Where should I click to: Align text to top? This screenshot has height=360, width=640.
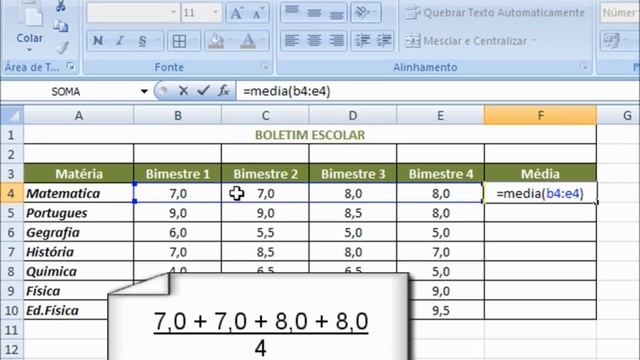click(291, 12)
